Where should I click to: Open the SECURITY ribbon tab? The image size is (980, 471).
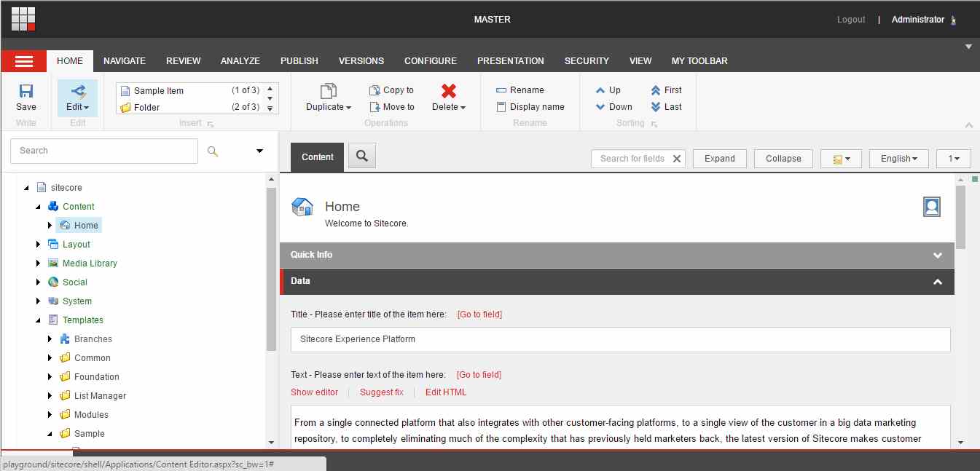tap(587, 61)
